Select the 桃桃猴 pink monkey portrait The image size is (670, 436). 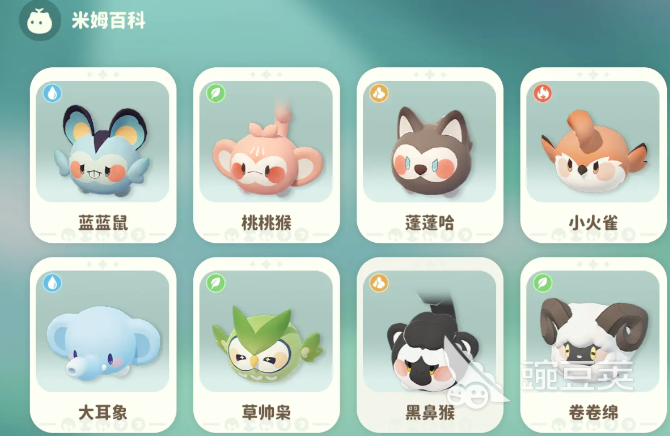click(x=266, y=141)
